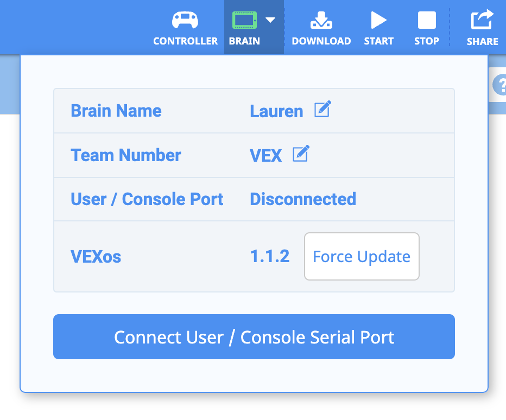
Task: Click the VEXos version number 1.1.2
Action: (x=269, y=256)
